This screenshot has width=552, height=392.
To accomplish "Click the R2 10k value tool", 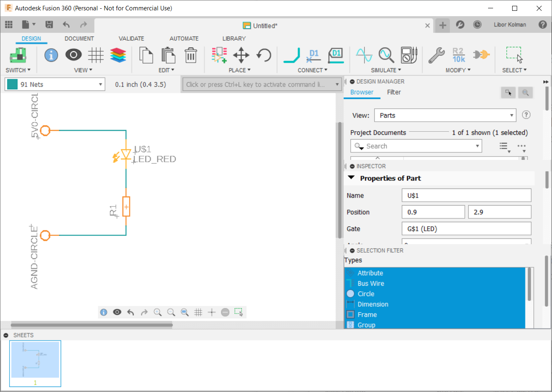I will [x=459, y=55].
